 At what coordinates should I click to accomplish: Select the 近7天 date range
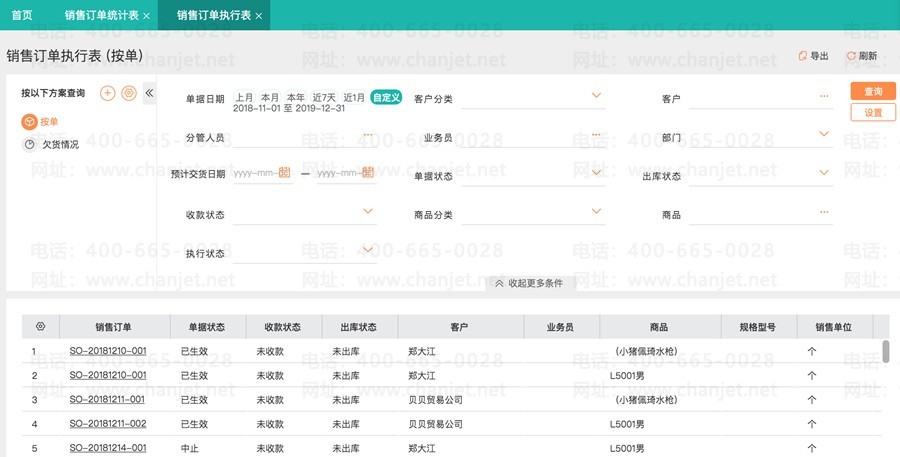pyautogui.click(x=324, y=98)
